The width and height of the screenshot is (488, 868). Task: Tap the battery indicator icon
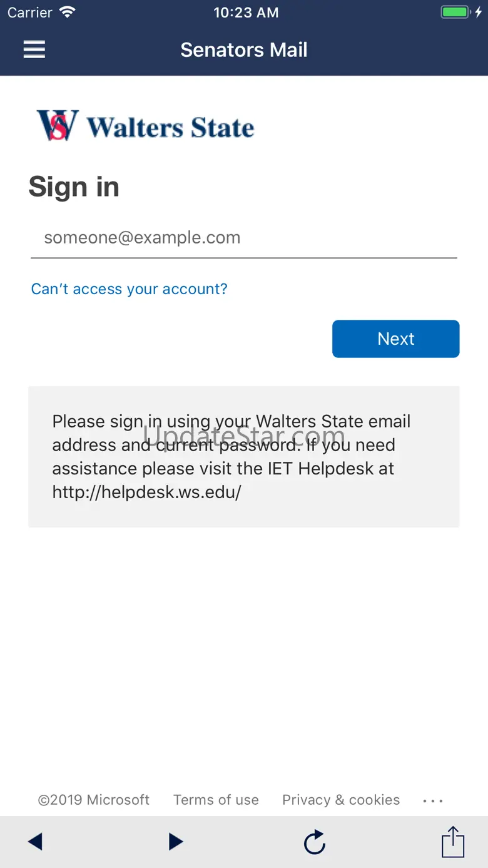(x=455, y=13)
